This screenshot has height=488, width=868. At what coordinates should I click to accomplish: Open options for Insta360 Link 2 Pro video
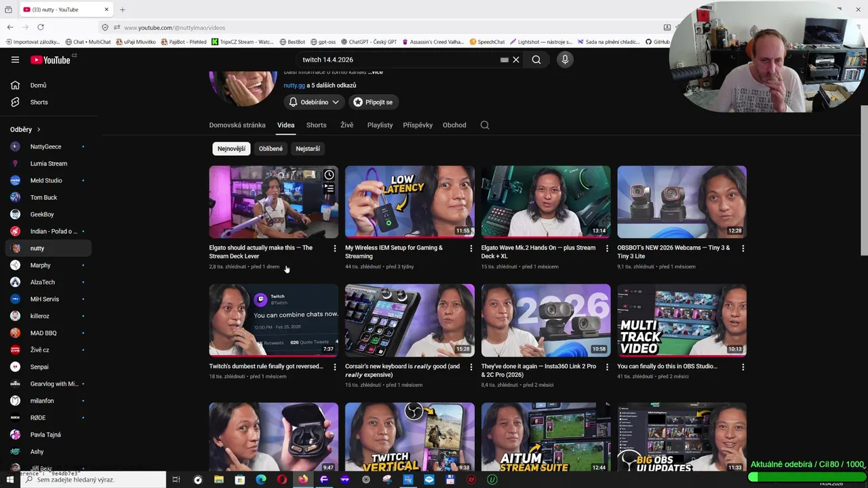(x=607, y=367)
